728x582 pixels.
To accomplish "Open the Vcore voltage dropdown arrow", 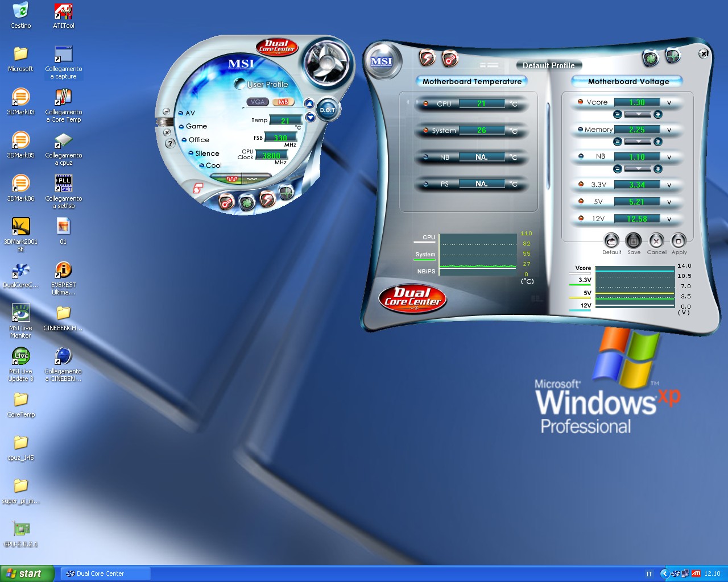I will point(639,114).
